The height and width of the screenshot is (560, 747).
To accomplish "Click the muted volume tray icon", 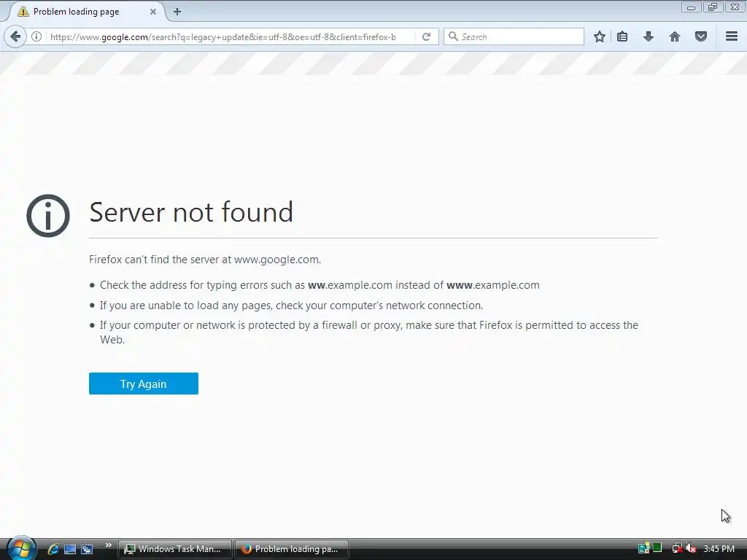I will 692,548.
